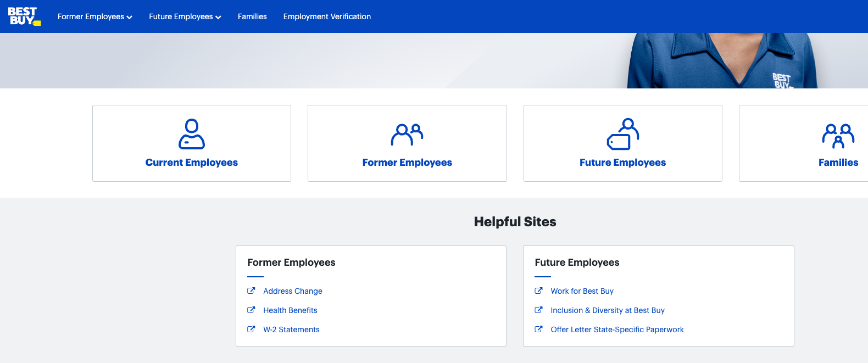
Task: Select the Future Employees card label
Action: 622,163
